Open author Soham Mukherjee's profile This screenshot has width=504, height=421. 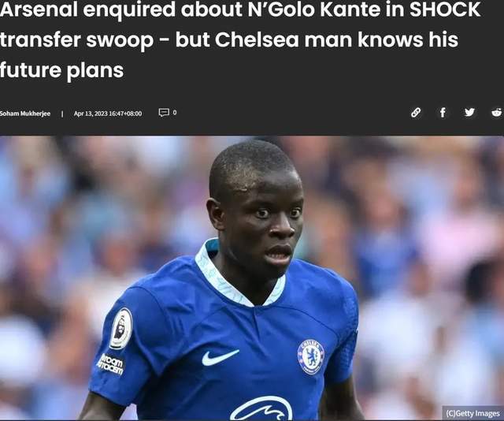(25, 114)
